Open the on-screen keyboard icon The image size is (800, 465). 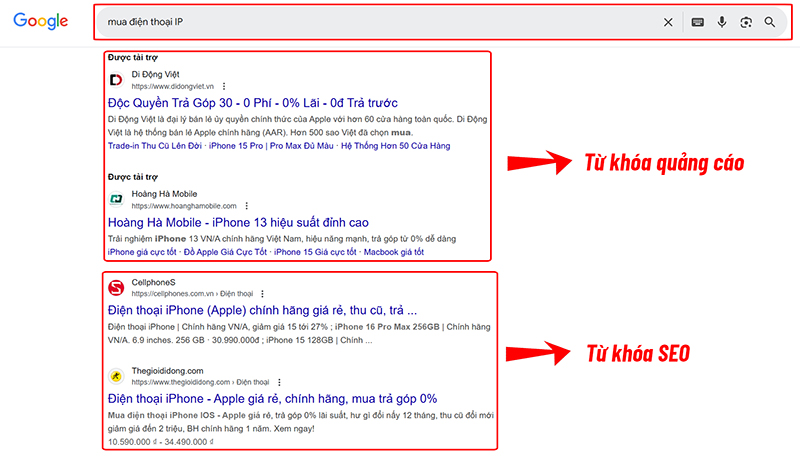pos(697,22)
